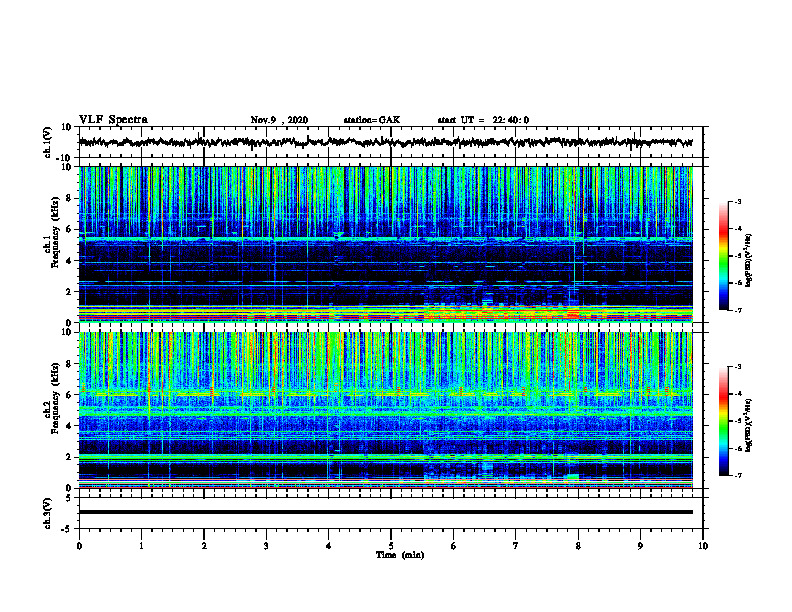The height and width of the screenshot is (612, 792).
Task: Click time axis tick label "9"
Action: tap(640, 546)
